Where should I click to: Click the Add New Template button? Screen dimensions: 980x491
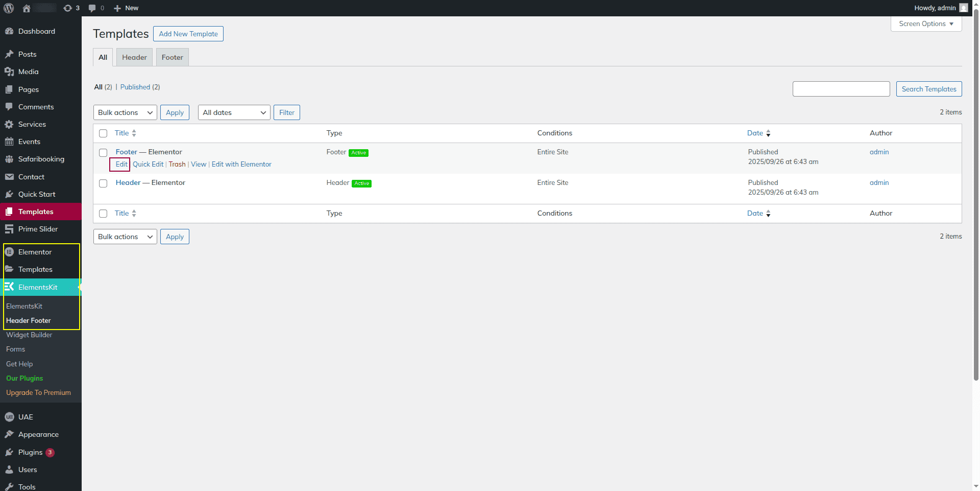188,34
